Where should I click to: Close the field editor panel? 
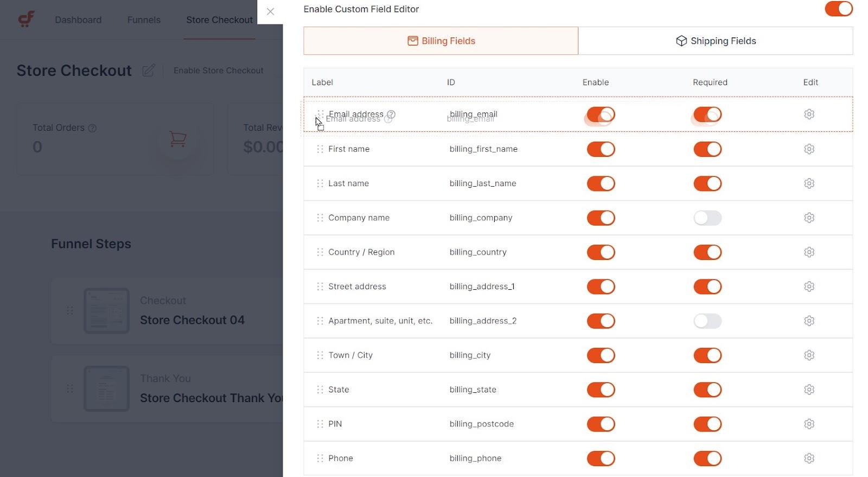click(270, 11)
